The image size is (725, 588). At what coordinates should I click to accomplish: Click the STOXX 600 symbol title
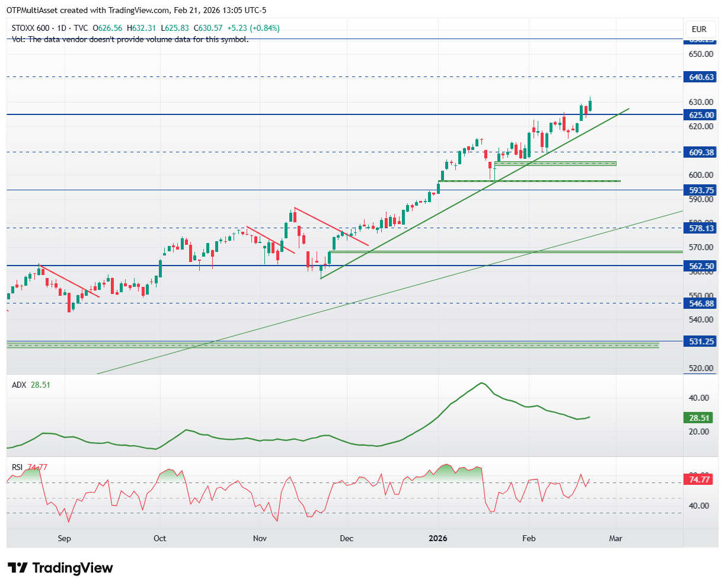pos(32,28)
